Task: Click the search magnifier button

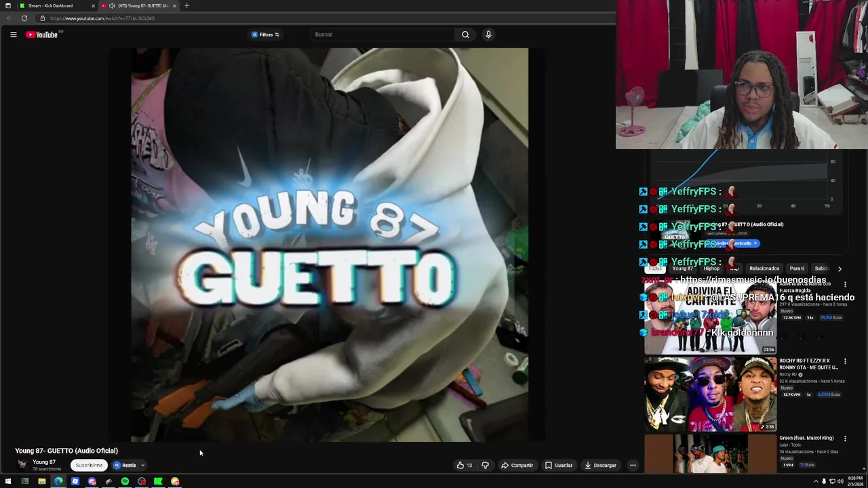Action: coord(465,35)
